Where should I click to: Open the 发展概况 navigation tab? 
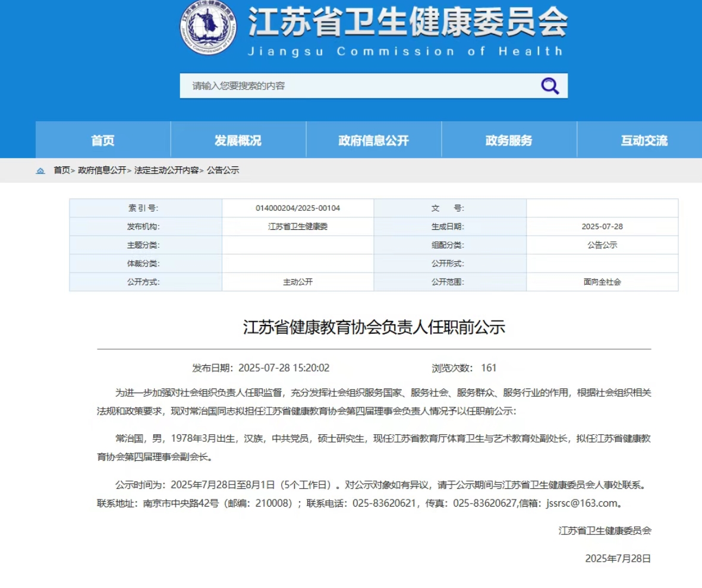238,140
